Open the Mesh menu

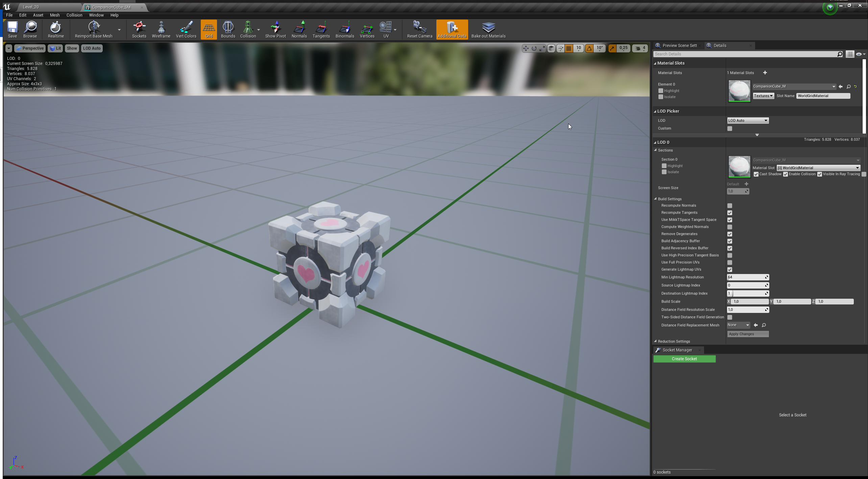(55, 15)
